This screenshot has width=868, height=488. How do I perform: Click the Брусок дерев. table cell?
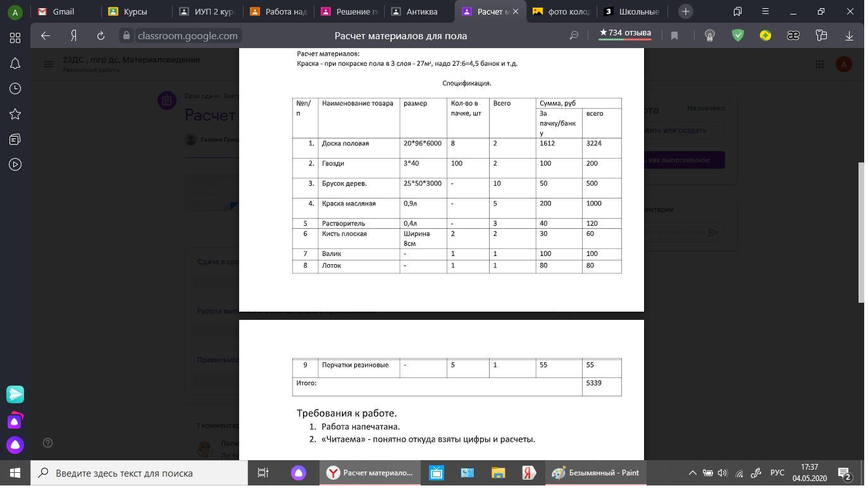point(359,188)
